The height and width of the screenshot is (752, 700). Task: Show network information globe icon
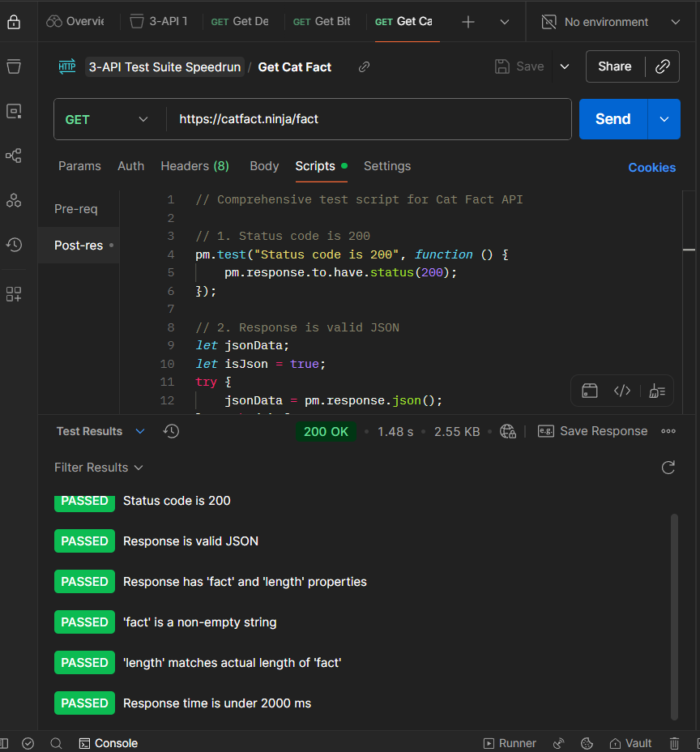click(x=508, y=431)
